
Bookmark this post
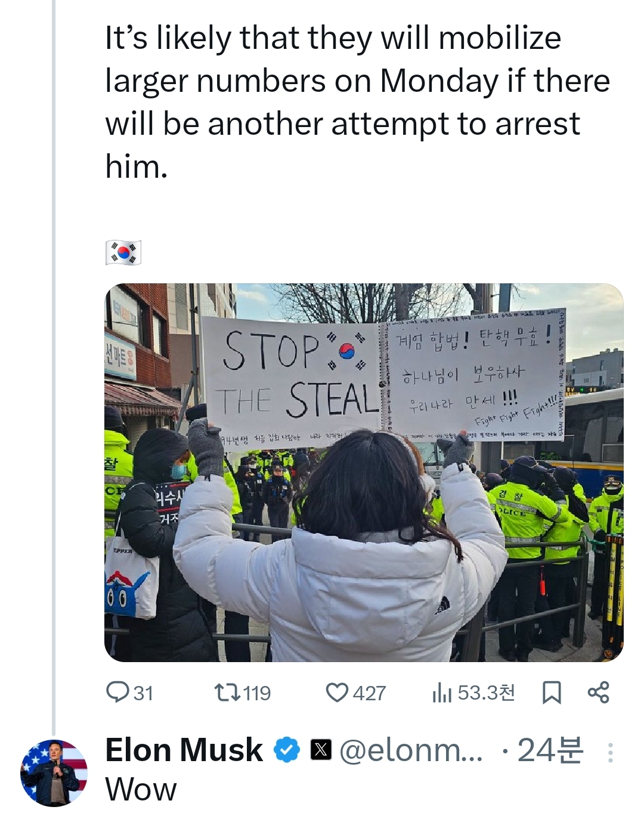551,693
